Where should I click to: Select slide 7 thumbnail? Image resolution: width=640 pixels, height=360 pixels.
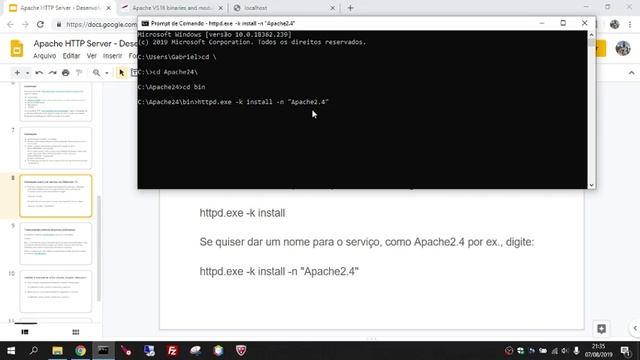[56, 148]
